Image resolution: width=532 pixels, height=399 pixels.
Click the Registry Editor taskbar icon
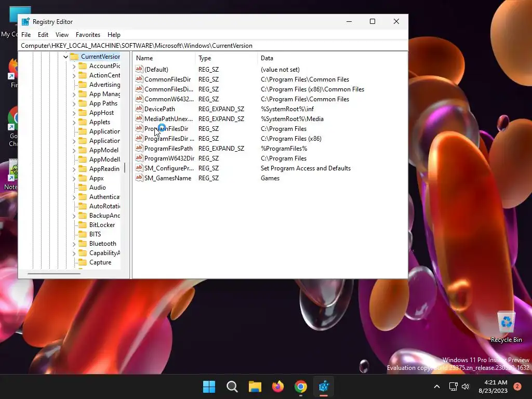(324, 387)
